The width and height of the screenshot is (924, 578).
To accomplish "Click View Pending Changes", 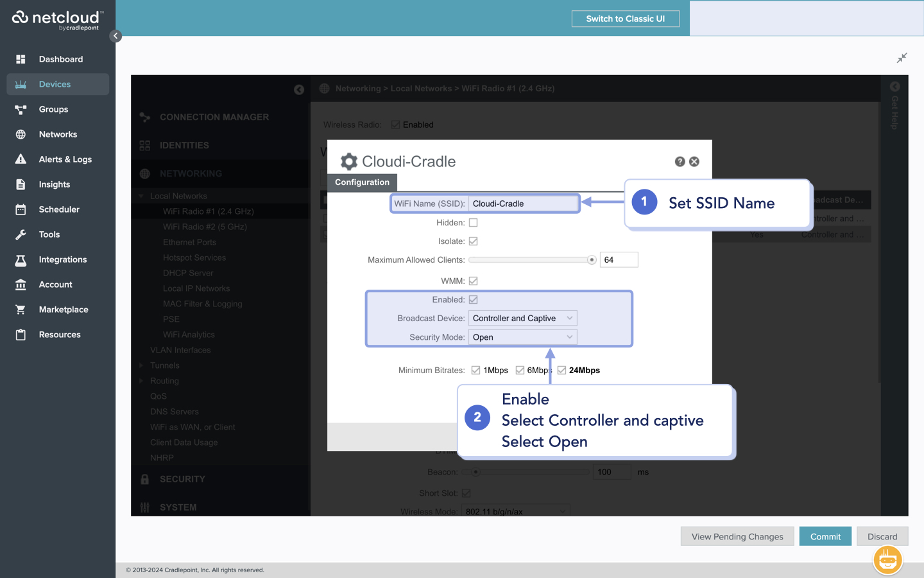I will pos(737,536).
